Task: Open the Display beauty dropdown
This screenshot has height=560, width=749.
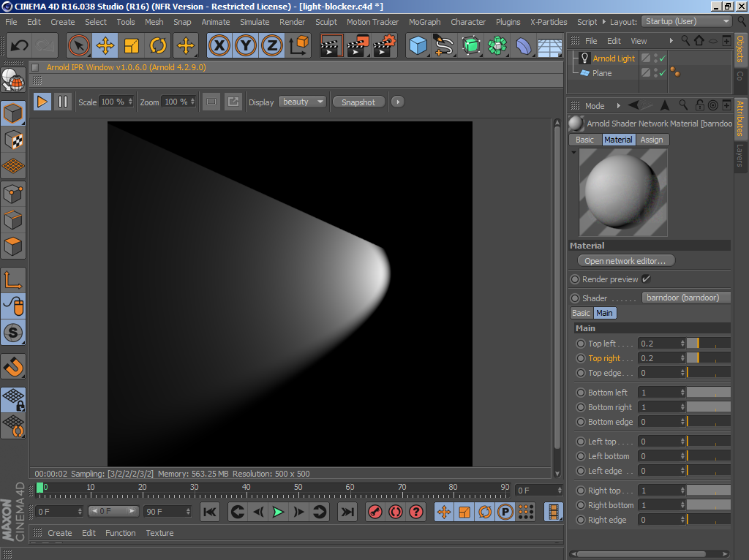Action: tap(302, 102)
